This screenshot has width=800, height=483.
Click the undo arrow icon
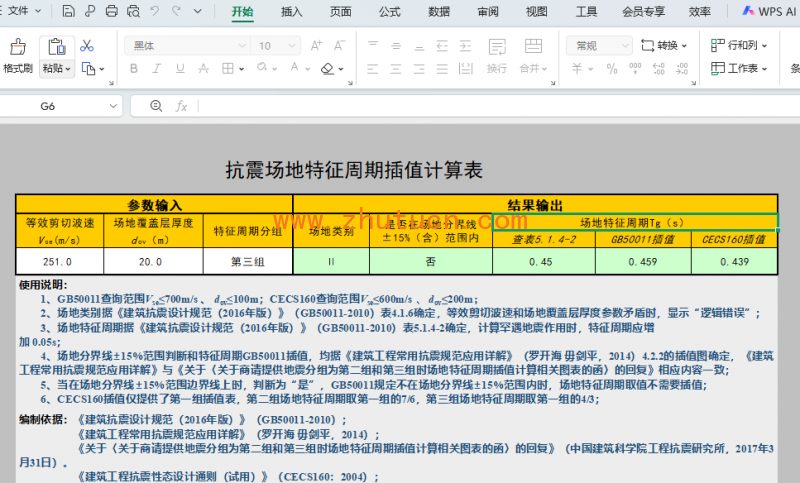coord(155,11)
